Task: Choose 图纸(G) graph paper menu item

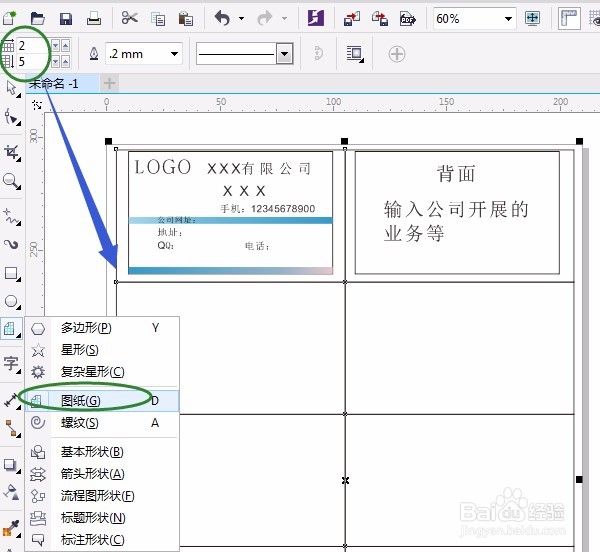Action: coord(102,401)
